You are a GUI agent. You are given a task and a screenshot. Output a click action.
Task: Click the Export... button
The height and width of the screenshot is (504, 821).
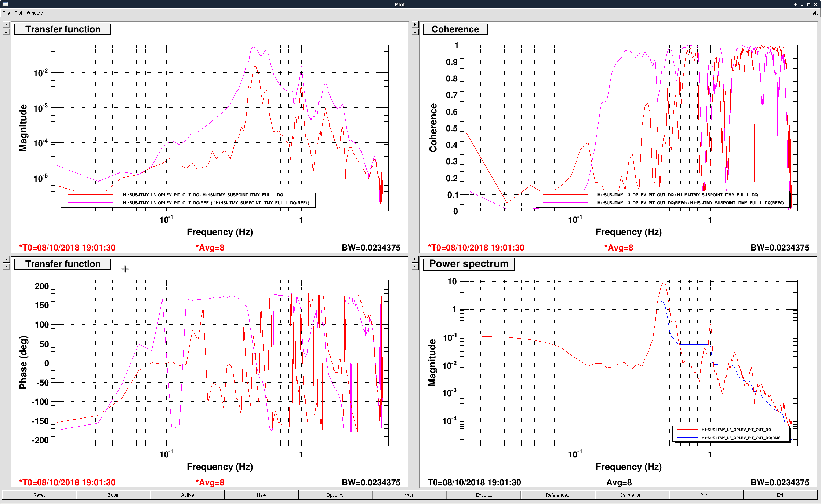(484, 495)
